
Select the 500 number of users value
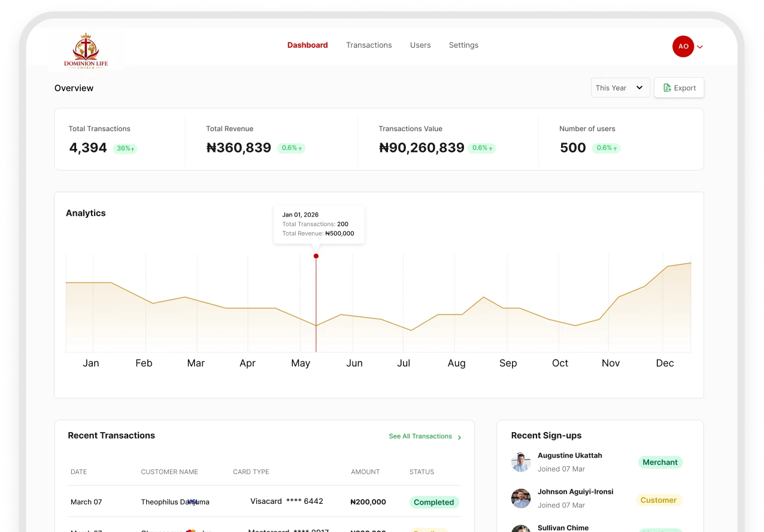573,148
